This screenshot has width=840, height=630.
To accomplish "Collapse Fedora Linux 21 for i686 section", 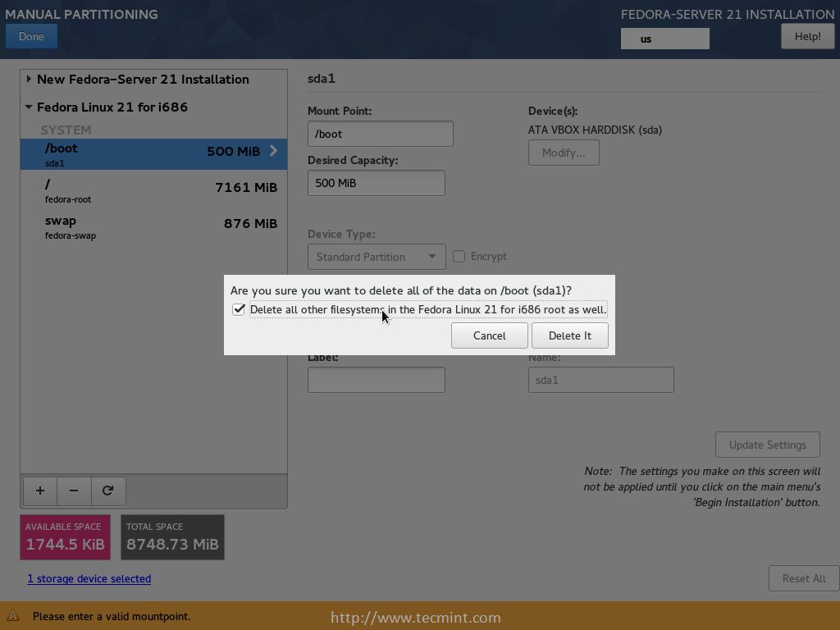I will [x=29, y=107].
